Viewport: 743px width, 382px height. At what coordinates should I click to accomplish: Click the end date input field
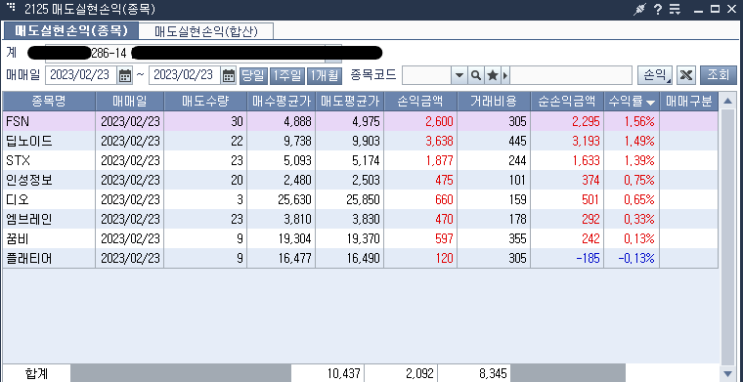[185, 75]
